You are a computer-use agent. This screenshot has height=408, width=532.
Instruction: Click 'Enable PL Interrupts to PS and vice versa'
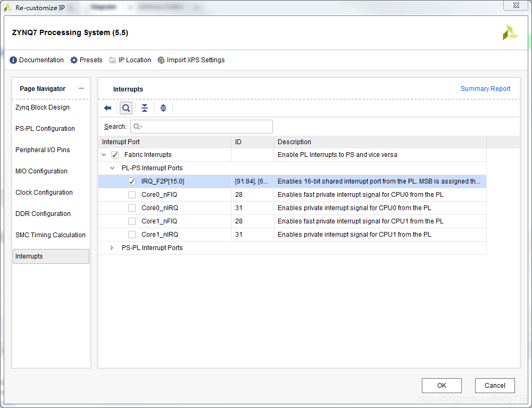point(337,155)
